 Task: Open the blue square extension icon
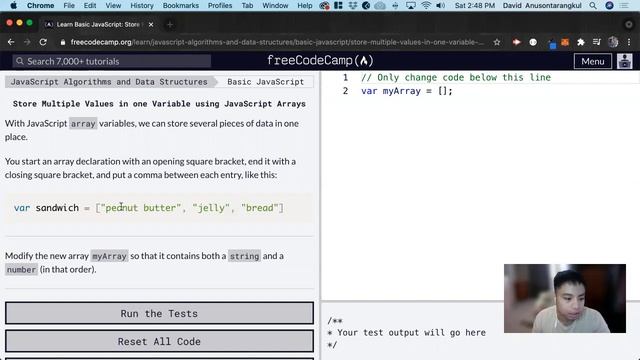tap(552, 44)
